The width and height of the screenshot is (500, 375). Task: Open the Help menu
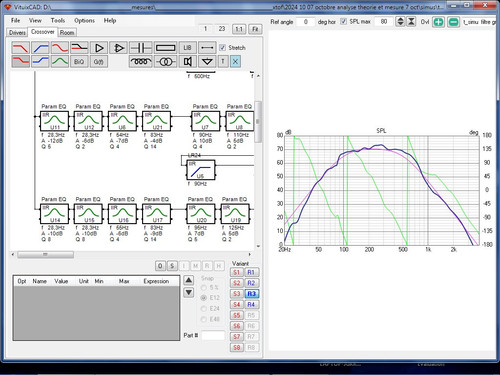pos(110,21)
